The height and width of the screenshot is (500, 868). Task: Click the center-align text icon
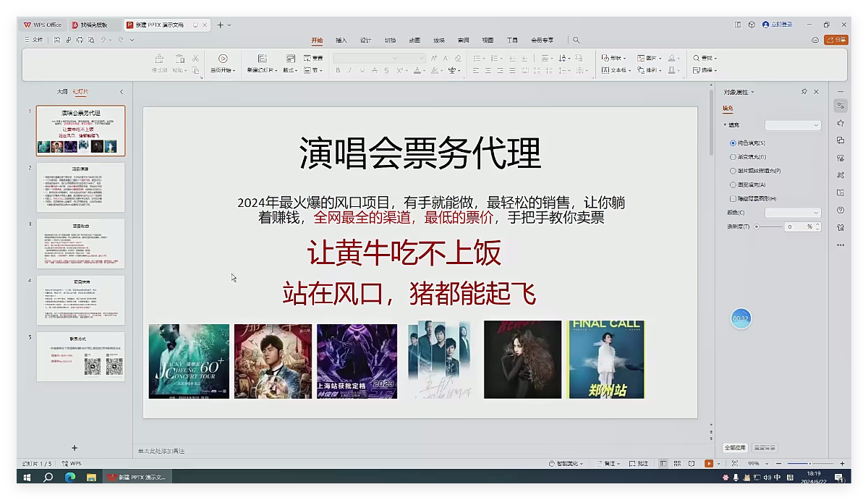pyautogui.click(x=488, y=70)
